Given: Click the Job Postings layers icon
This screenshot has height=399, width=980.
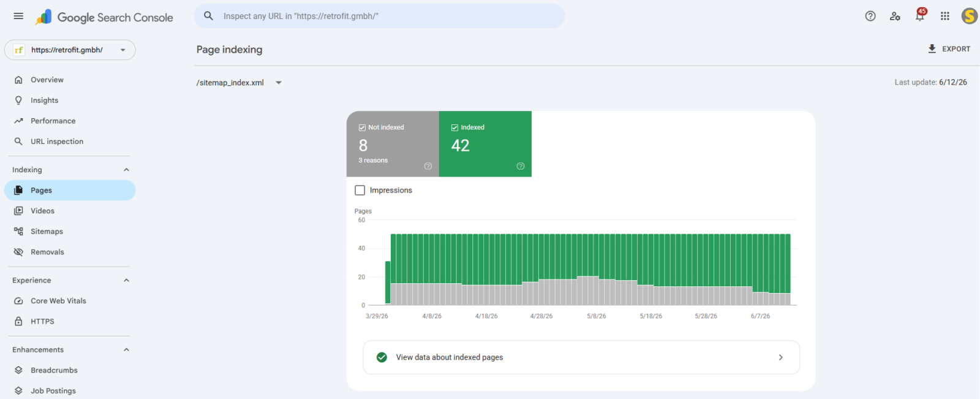Looking at the screenshot, I should (x=18, y=390).
